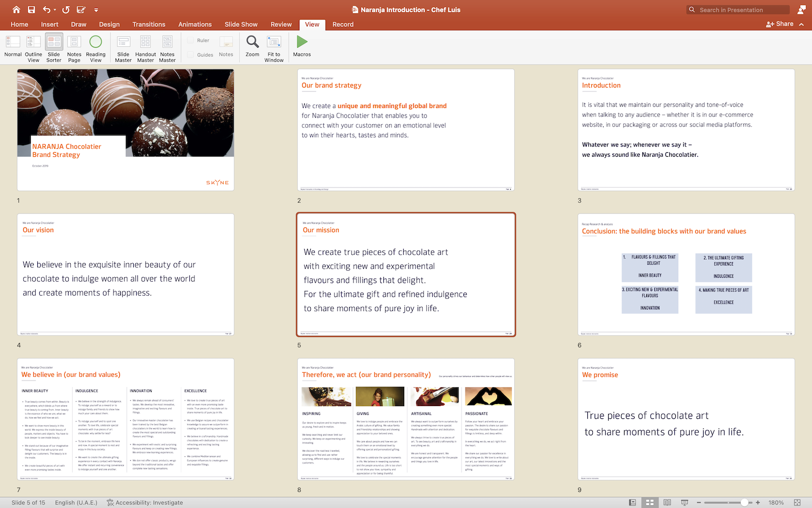Undo the last action via curved arrow

pyautogui.click(x=46, y=9)
